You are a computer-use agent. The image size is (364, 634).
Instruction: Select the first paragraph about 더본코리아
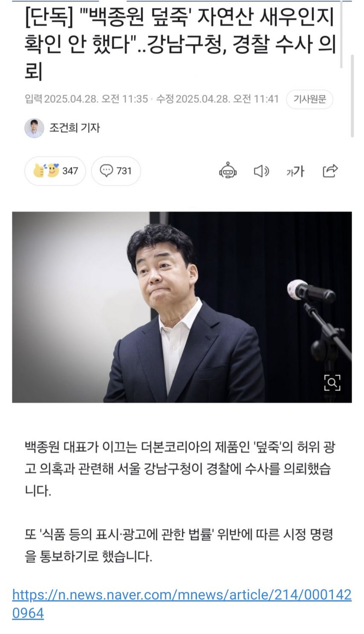click(180, 469)
